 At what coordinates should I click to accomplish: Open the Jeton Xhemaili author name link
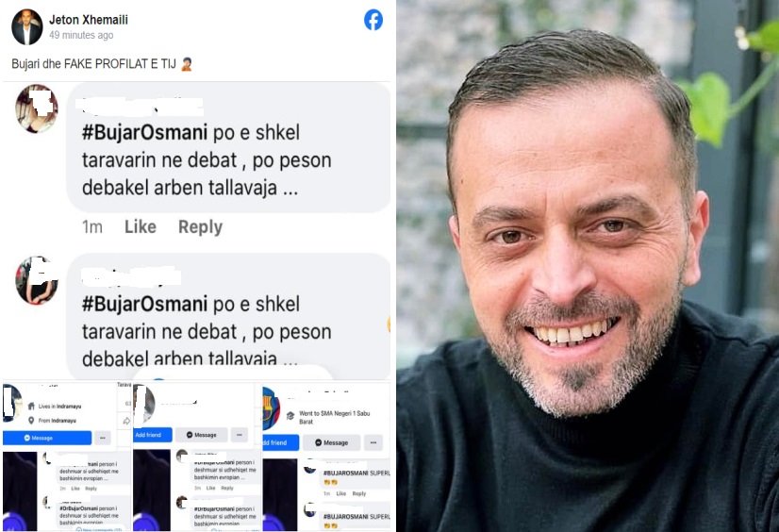(x=89, y=20)
